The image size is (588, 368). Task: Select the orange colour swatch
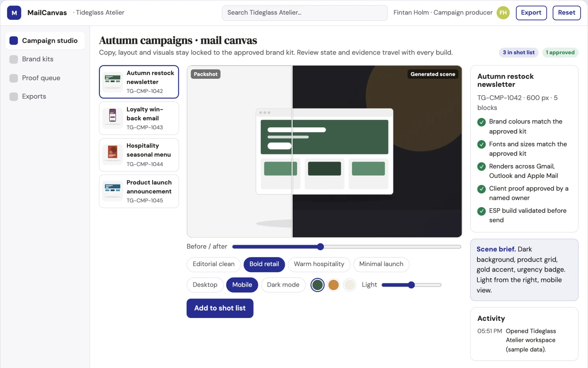[x=334, y=285]
